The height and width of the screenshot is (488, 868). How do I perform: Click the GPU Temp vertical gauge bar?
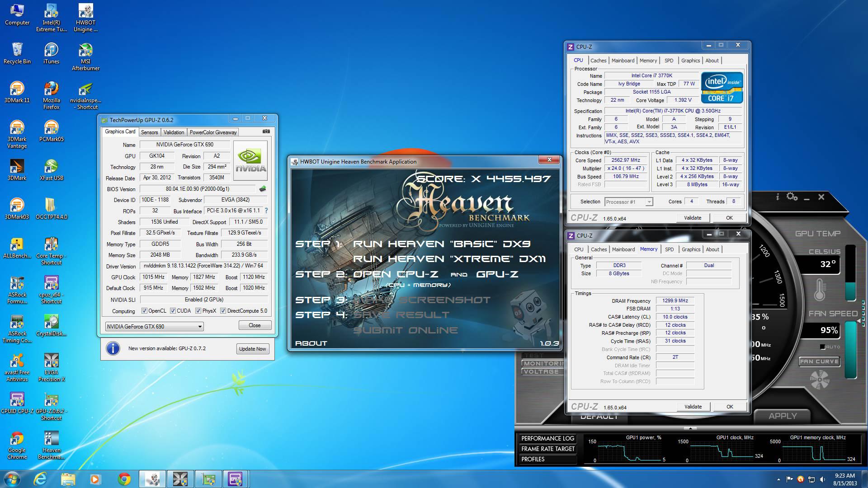point(850,273)
